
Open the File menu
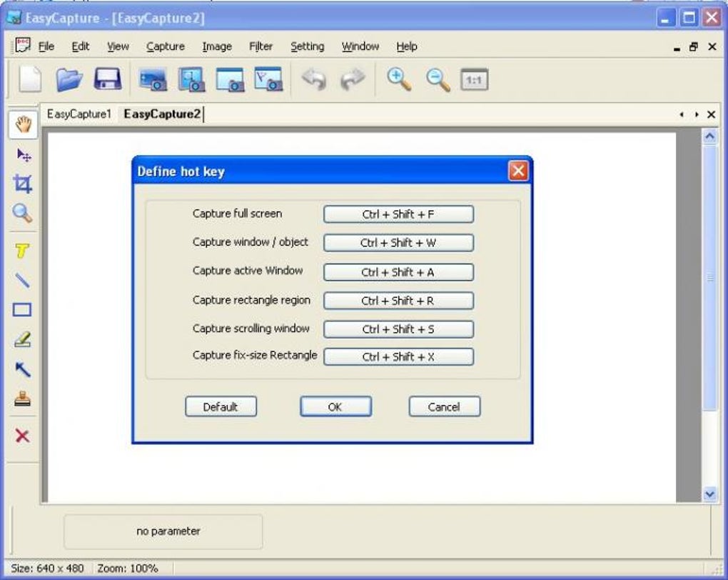click(x=46, y=46)
